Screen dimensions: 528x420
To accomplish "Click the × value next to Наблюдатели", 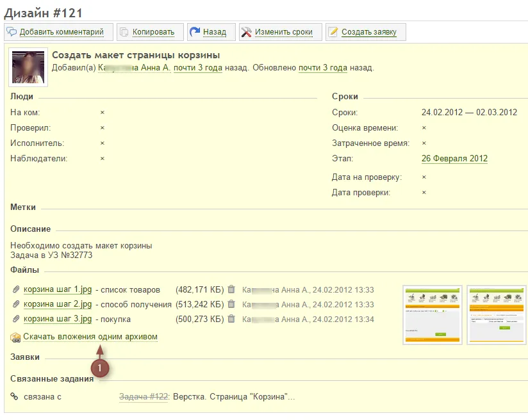I will [103, 159].
